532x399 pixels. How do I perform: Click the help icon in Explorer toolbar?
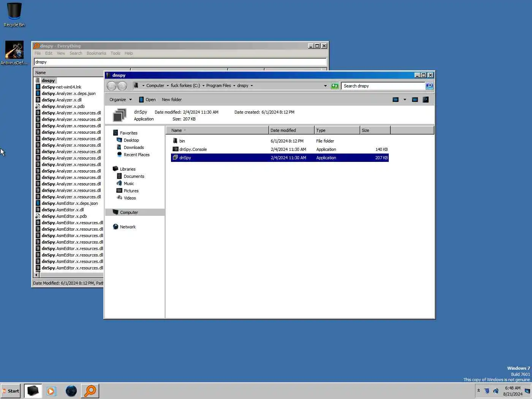[426, 100]
